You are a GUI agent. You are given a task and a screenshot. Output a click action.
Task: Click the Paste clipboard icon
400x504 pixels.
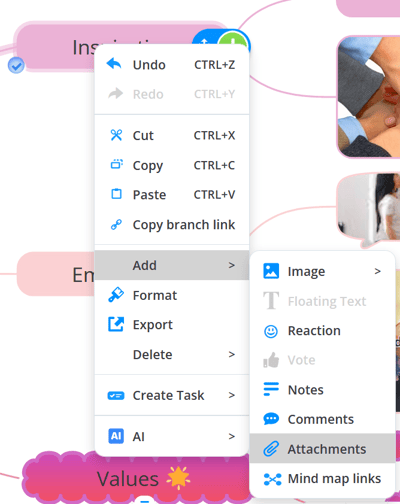tap(116, 194)
